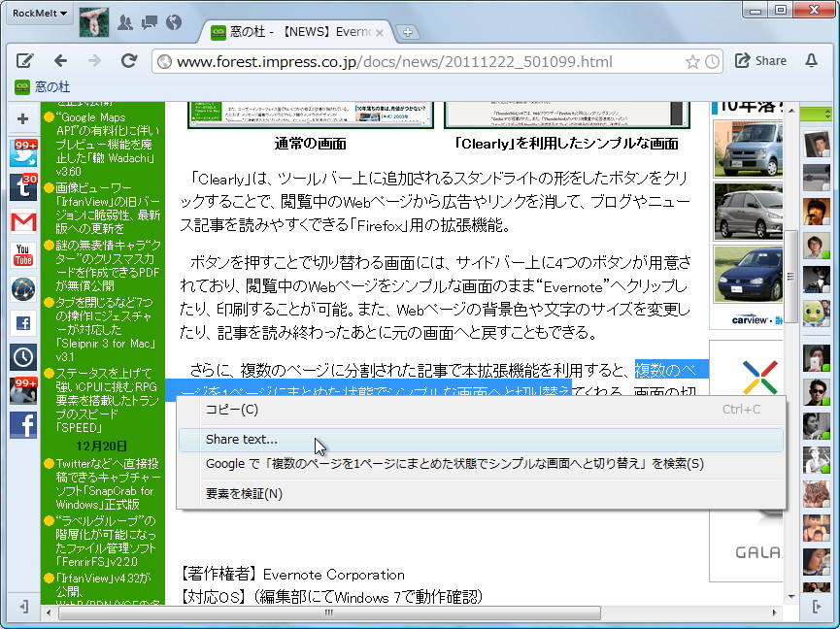Open the chat bubble icon in the title bar
This screenshot has width=840, height=629.
(149, 22)
